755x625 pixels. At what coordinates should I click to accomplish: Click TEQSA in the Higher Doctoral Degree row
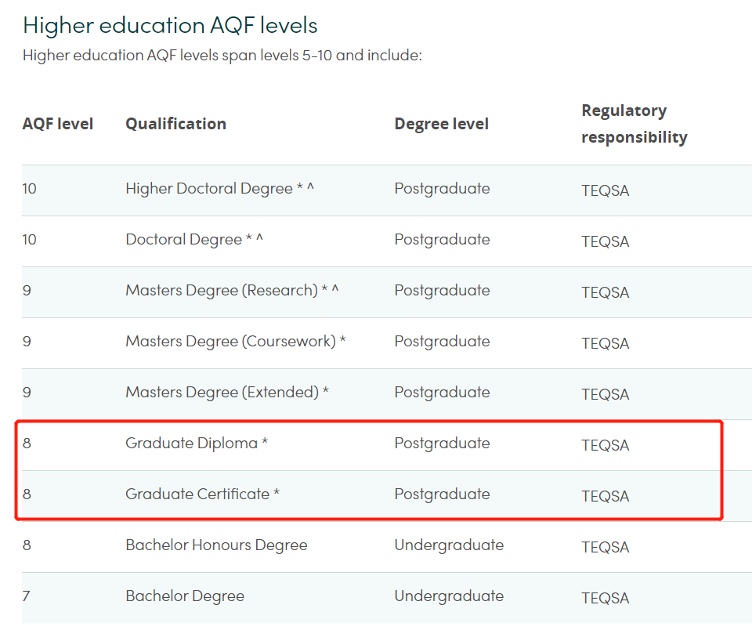pyautogui.click(x=605, y=191)
